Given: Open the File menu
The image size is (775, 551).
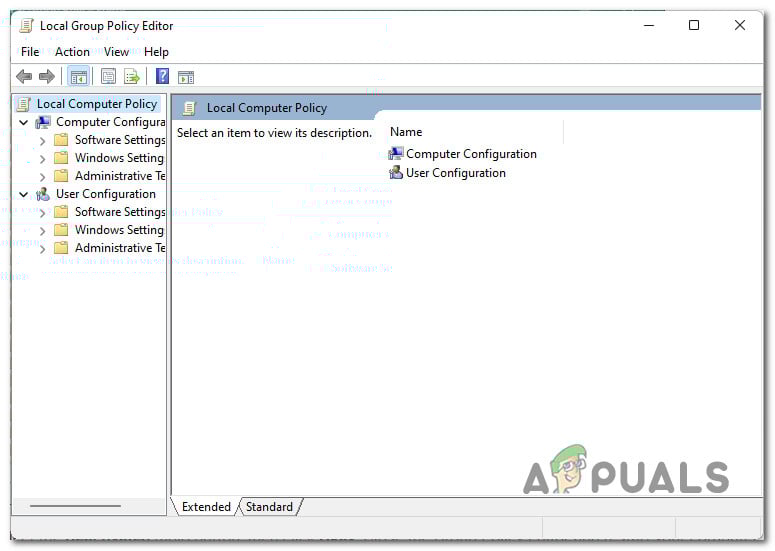Looking at the screenshot, I should [x=30, y=52].
